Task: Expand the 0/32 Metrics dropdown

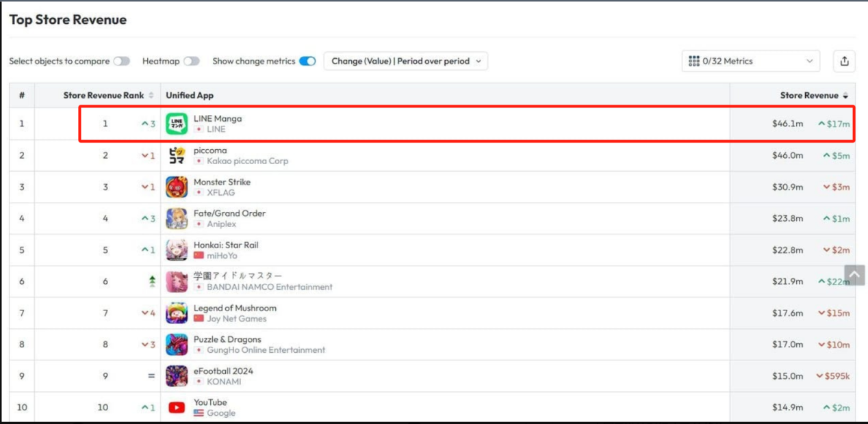Action: (751, 61)
